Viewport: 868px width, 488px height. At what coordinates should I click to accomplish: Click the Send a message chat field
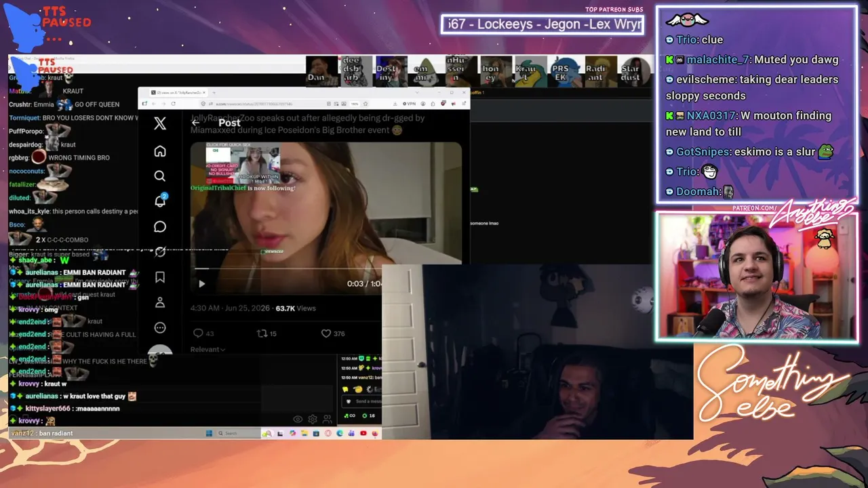363,402
